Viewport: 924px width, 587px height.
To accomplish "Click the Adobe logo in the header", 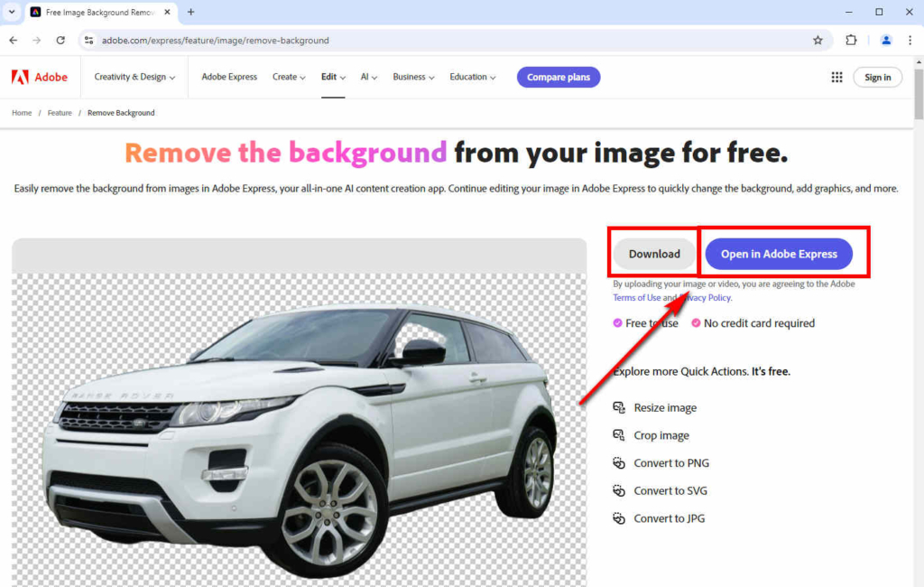I will [40, 77].
